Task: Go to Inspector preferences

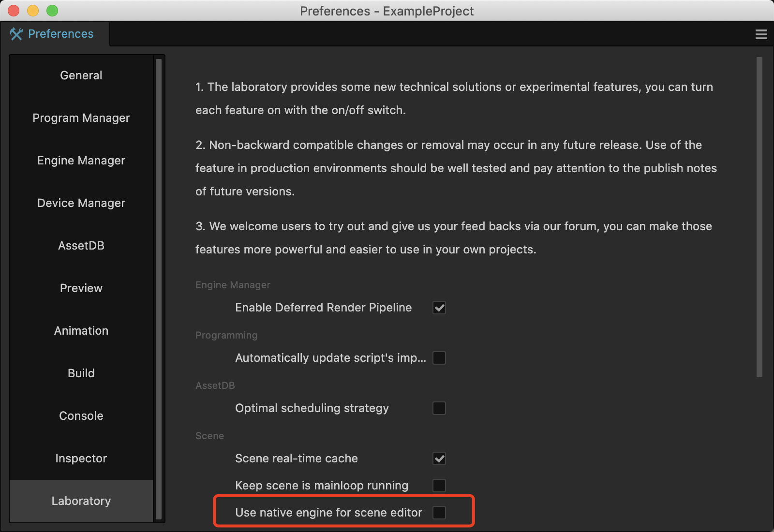Action: (81, 458)
